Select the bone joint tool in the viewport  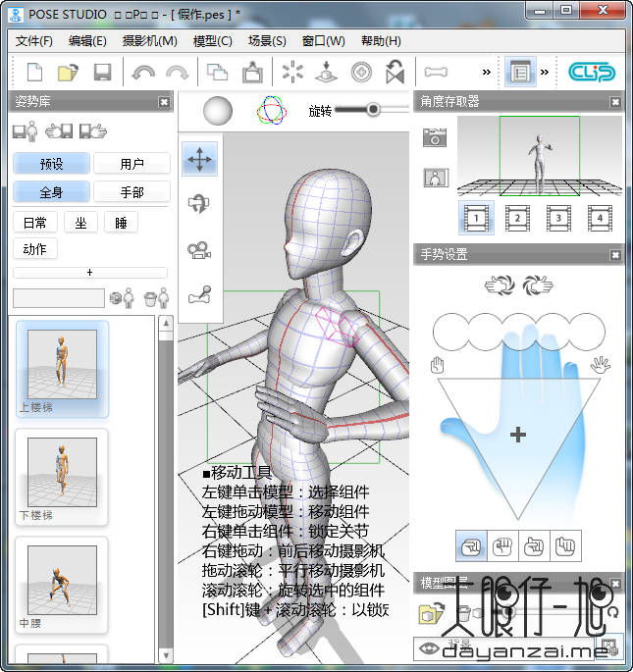click(x=200, y=295)
